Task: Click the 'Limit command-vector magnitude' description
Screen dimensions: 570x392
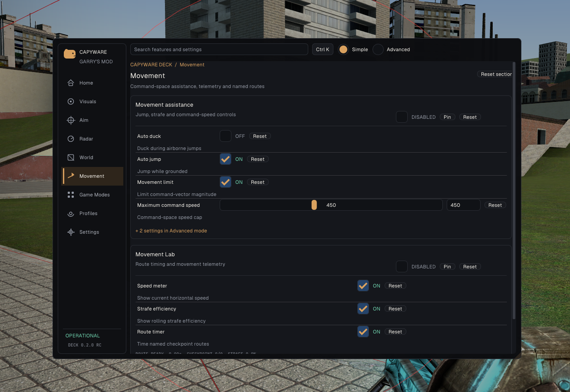Action: (177, 194)
